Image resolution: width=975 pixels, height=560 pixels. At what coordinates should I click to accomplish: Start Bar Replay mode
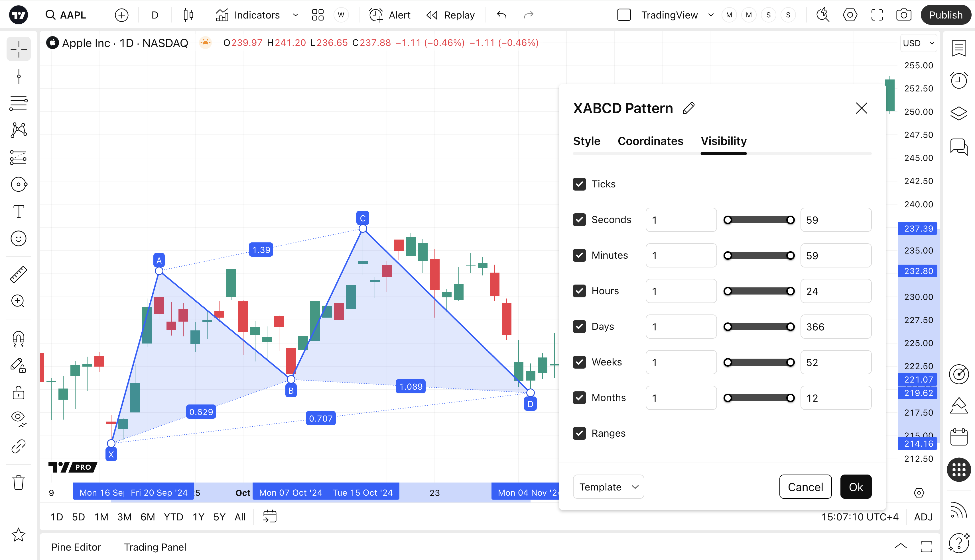pos(450,15)
